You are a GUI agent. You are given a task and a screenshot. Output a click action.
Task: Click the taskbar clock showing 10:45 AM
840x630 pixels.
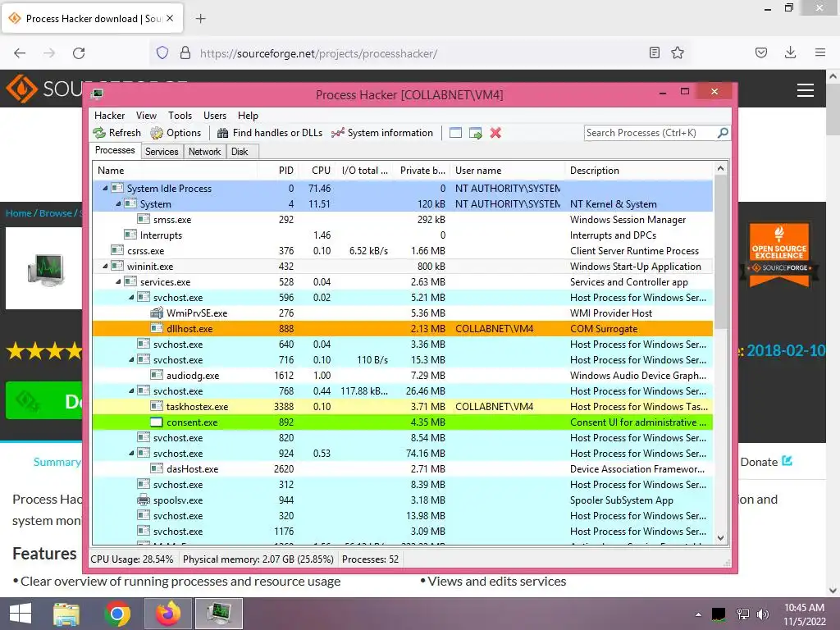pyautogui.click(x=804, y=614)
